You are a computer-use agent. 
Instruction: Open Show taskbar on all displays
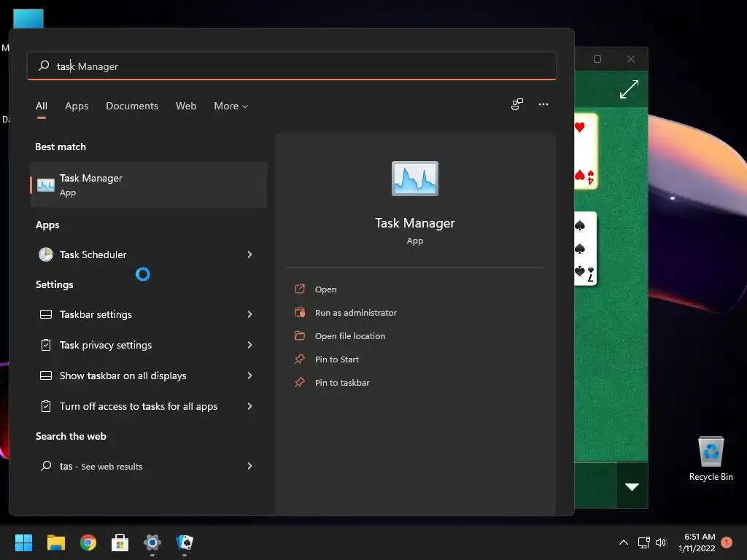point(148,376)
